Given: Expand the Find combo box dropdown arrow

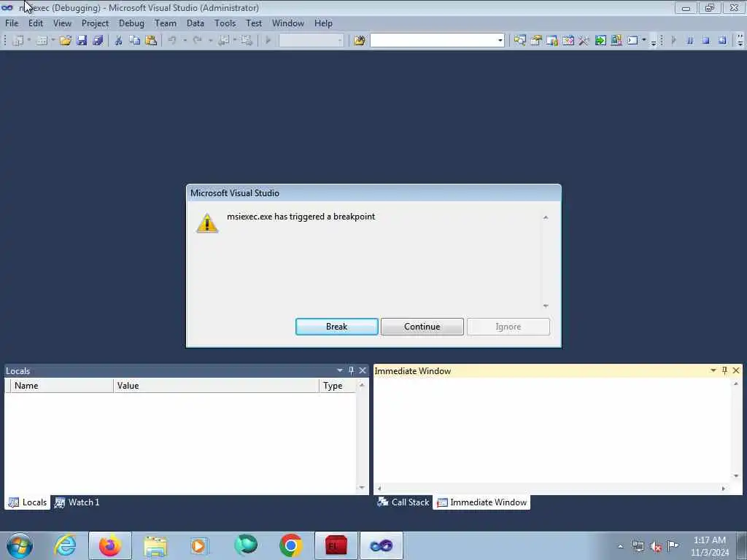Looking at the screenshot, I should pyautogui.click(x=500, y=41).
